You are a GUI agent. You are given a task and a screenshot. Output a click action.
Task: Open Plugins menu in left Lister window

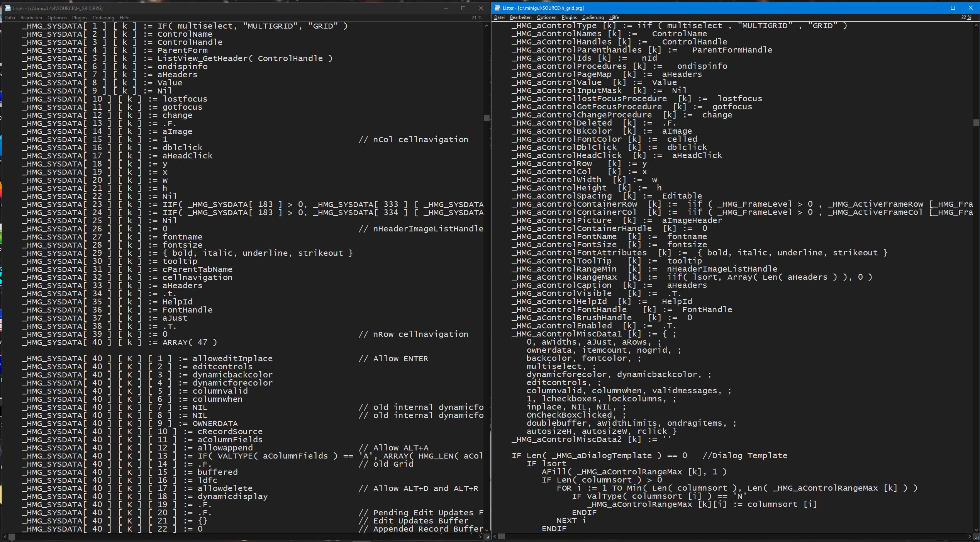pos(80,18)
